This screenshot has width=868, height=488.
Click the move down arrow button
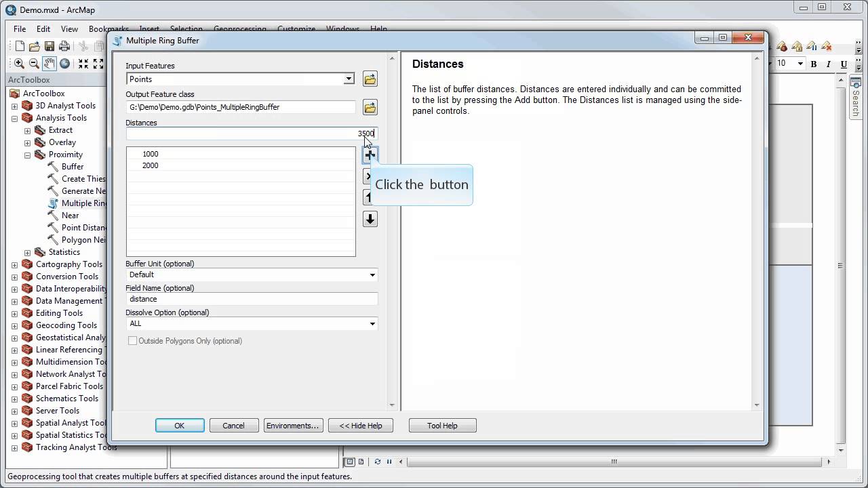coord(370,219)
